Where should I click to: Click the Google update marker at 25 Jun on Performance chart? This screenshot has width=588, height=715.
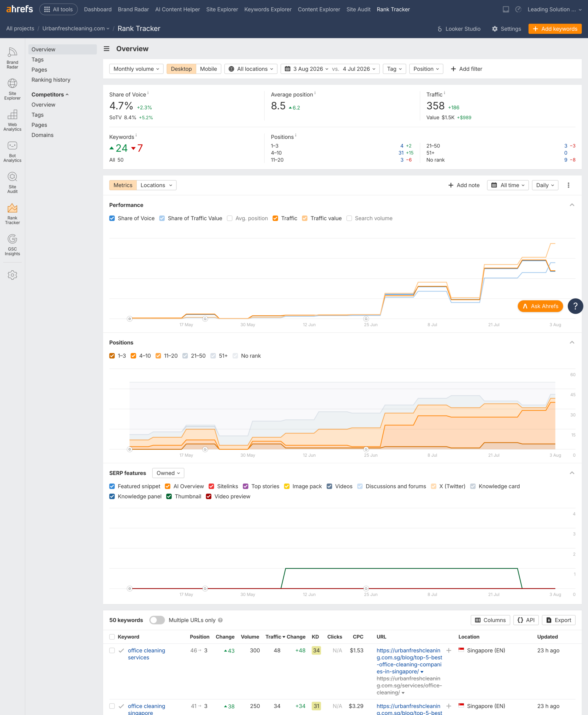tap(366, 318)
